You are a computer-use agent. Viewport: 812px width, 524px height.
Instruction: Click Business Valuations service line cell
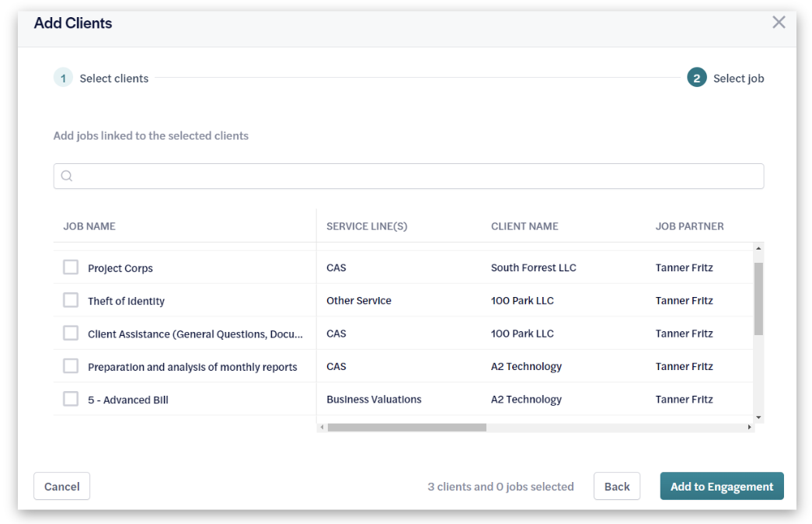coord(374,400)
